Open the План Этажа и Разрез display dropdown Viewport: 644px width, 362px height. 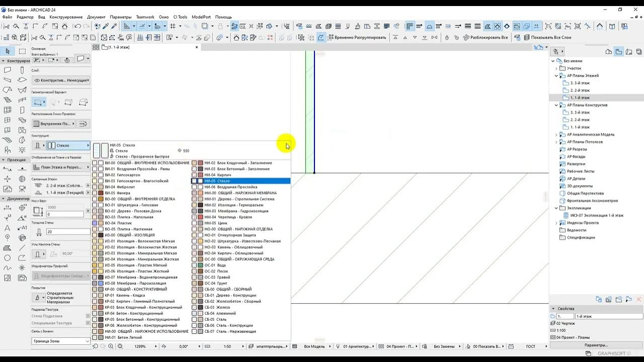point(60,167)
